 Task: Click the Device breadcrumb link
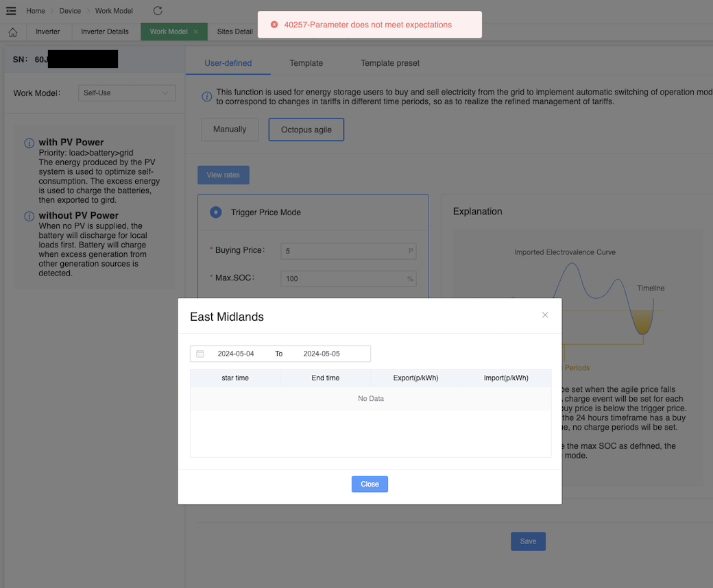tap(70, 11)
